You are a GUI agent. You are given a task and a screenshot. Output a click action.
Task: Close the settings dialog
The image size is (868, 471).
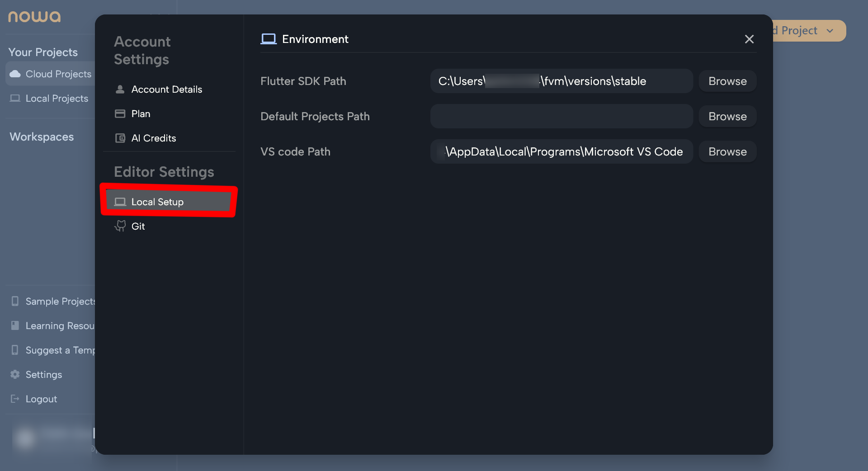click(x=749, y=39)
